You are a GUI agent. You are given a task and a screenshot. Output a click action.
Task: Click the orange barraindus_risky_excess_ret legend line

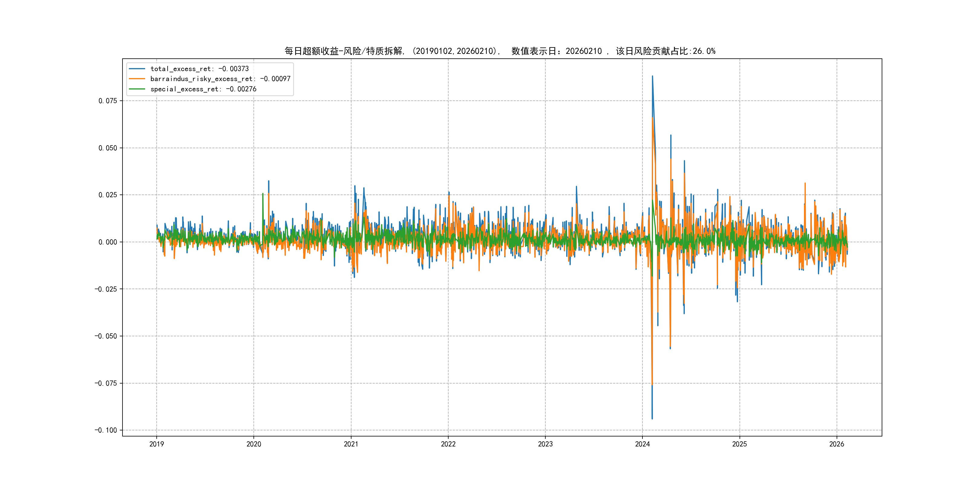click(x=137, y=79)
